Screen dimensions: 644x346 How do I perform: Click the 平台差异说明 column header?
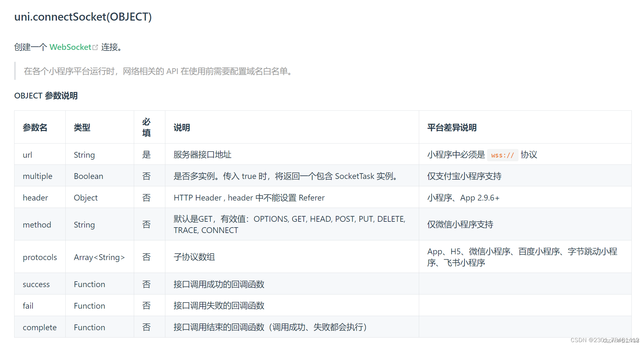452,127
